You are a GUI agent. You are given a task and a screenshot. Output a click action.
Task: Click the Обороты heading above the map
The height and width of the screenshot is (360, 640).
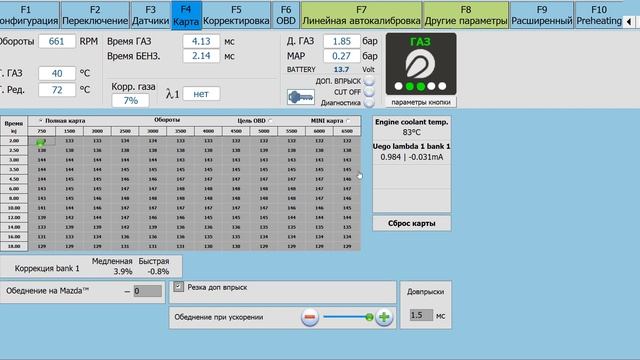pyautogui.click(x=167, y=120)
